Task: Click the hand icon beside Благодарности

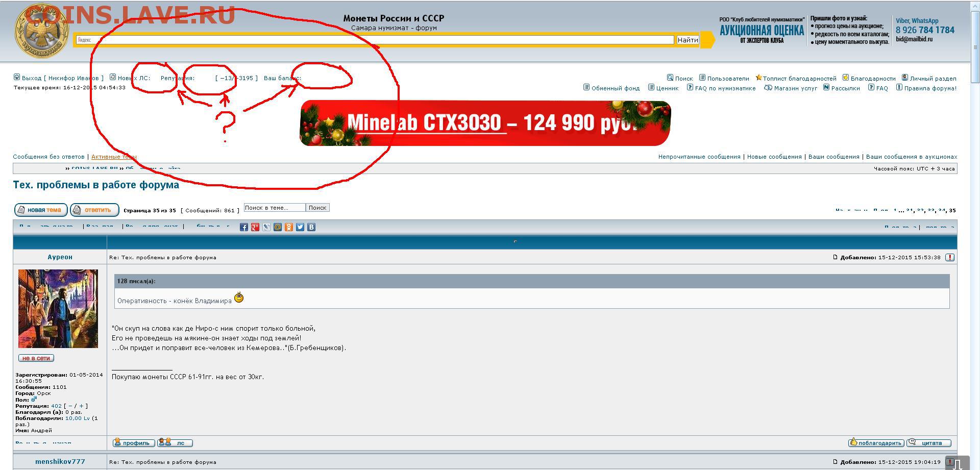Action: 846,78
